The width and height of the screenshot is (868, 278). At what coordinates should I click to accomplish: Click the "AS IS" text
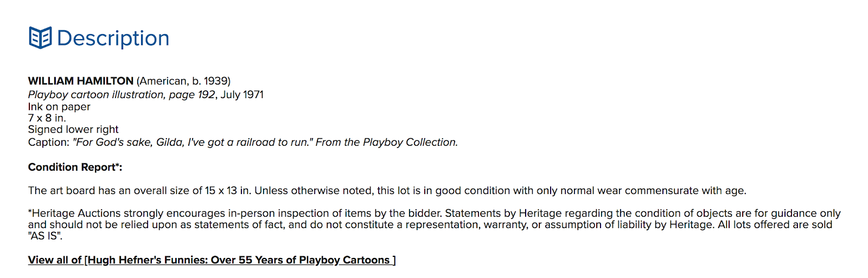click(46, 236)
